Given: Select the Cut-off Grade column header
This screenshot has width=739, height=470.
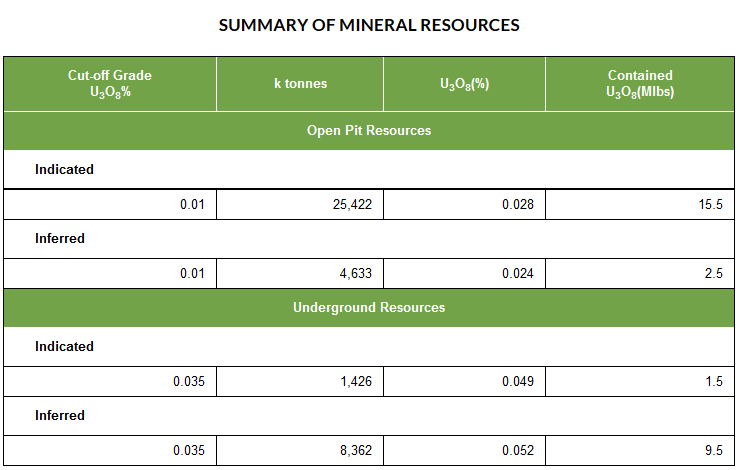Looking at the screenshot, I should (x=110, y=84).
